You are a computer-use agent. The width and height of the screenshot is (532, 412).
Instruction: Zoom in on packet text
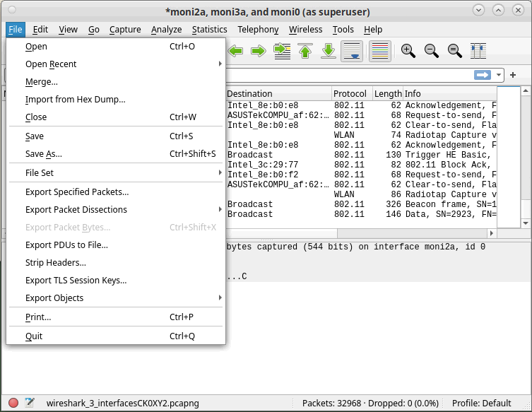pyautogui.click(x=408, y=52)
